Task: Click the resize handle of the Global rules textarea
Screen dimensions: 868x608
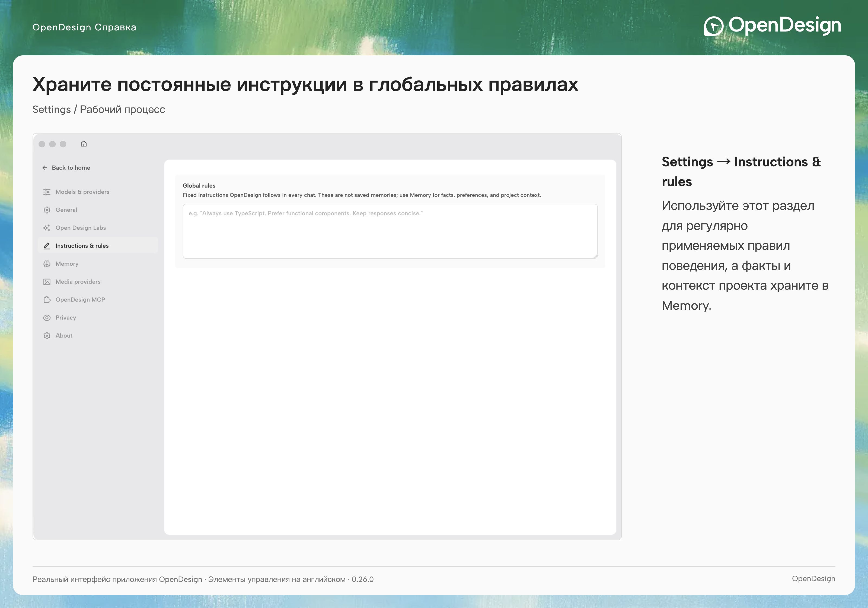Action: [595, 256]
